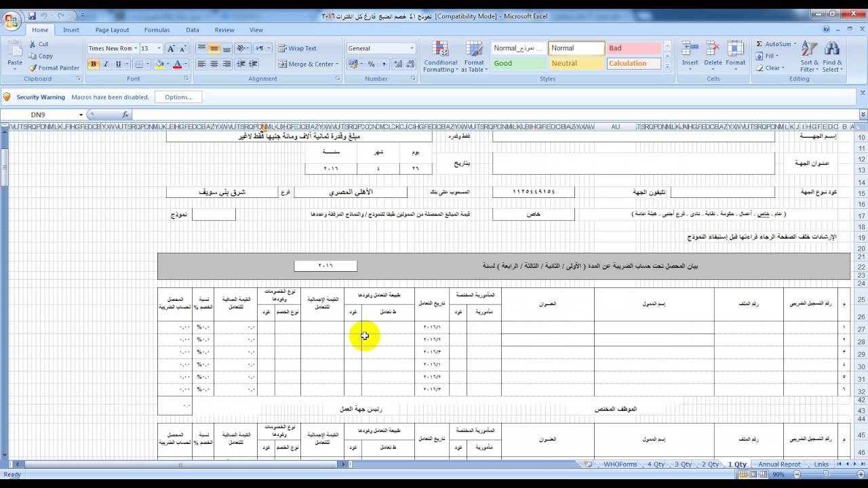Click Increase Decimal
Viewport: 868px width, 488px height.
coord(399,64)
